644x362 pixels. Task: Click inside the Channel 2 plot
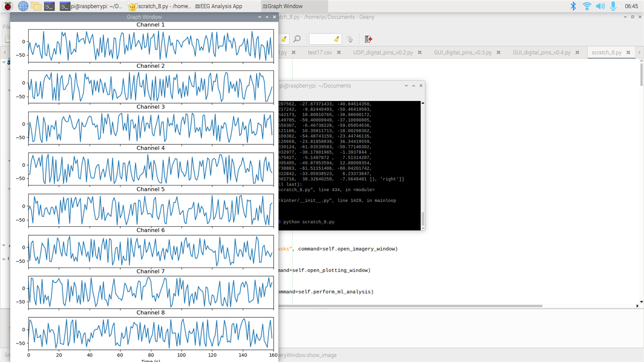pyautogui.click(x=150, y=86)
